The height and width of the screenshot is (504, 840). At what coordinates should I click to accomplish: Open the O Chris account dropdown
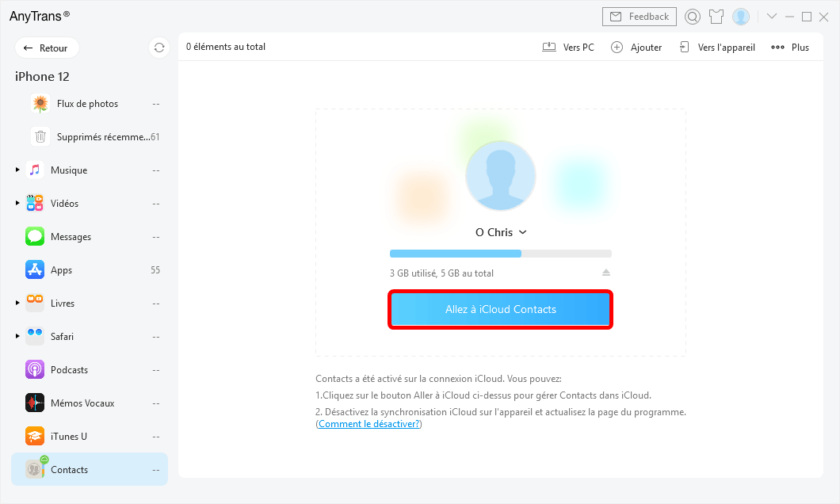tap(501, 232)
